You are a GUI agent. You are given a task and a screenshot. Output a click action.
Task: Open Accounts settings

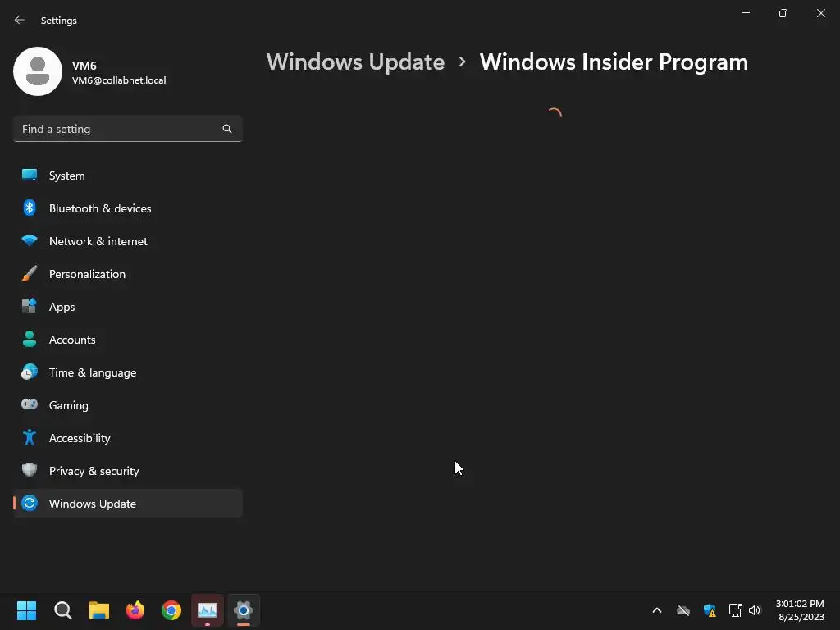coord(127,340)
